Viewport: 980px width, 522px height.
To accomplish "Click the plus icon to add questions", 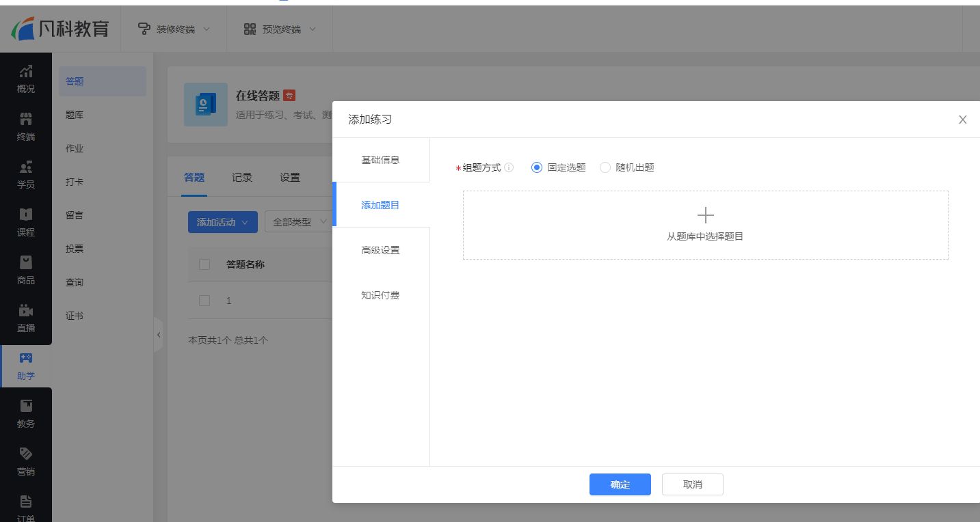I will point(705,216).
